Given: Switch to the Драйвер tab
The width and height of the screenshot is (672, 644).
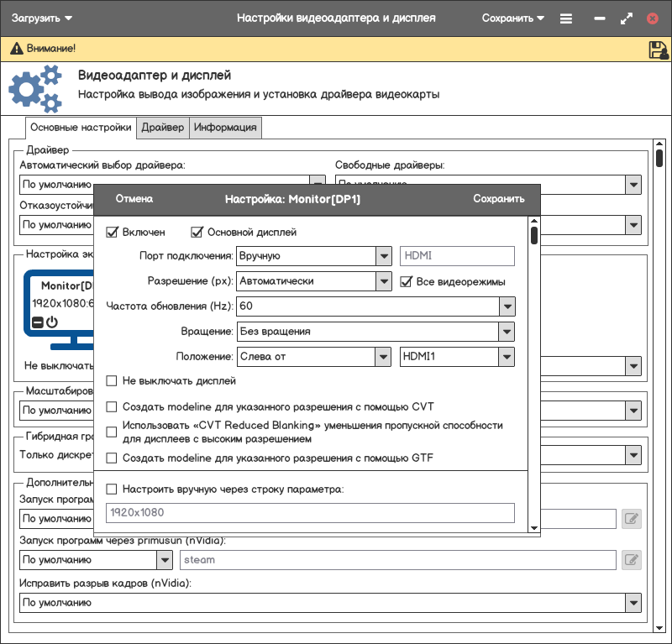Looking at the screenshot, I should (162, 128).
